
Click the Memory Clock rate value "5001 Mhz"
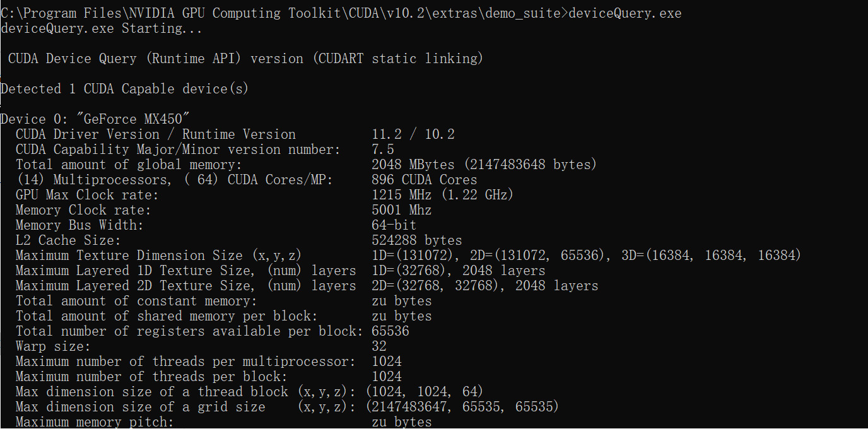tap(402, 210)
